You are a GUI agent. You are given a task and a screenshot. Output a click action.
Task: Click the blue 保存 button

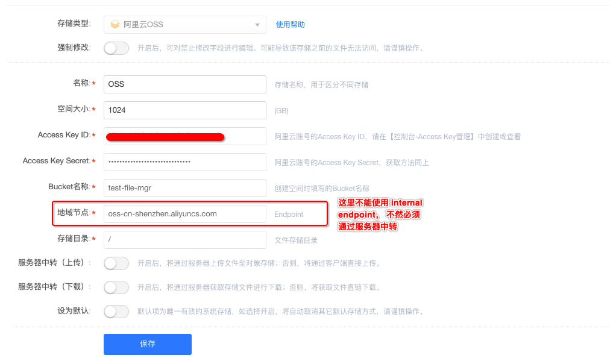point(148,344)
